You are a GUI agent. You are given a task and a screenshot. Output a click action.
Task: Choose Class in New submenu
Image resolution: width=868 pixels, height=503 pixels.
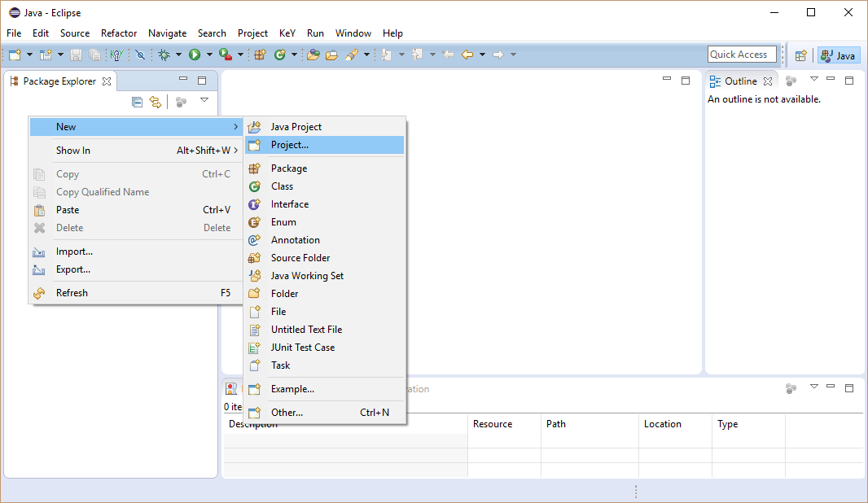pos(324,186)
